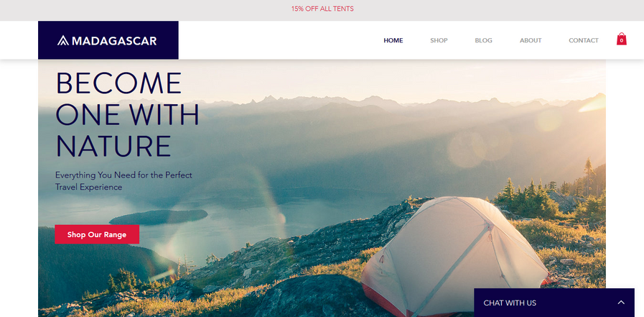Open the Shop menu item
The width and height of the screenshot is (644, 317).
[439, 40]
